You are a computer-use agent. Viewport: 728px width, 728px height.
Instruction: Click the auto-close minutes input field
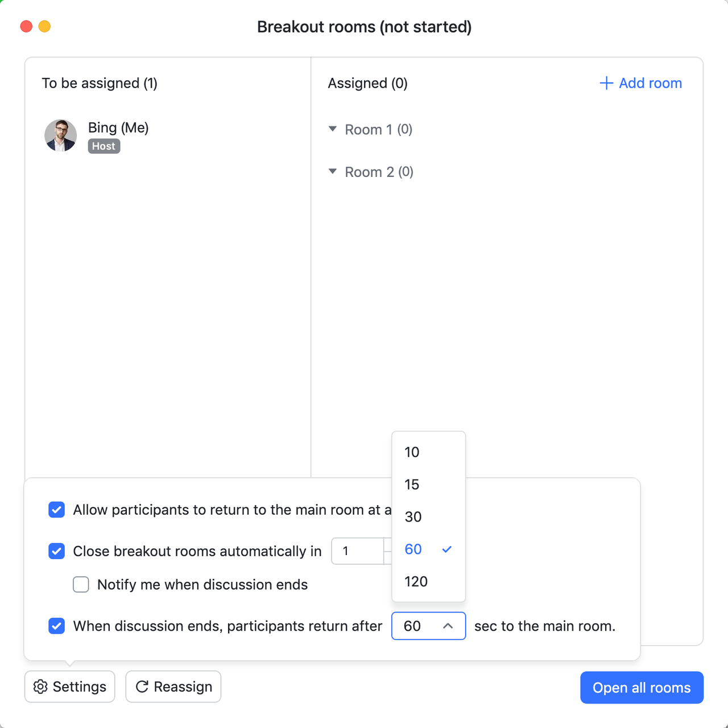click(357, 551)
